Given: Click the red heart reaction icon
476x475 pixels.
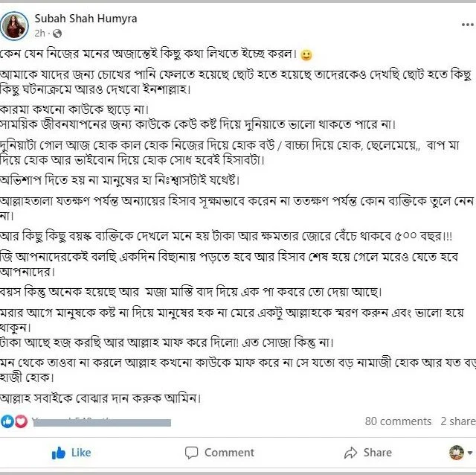Looking at the screenshot, I should pyautogui.click(x=21, y=421).
